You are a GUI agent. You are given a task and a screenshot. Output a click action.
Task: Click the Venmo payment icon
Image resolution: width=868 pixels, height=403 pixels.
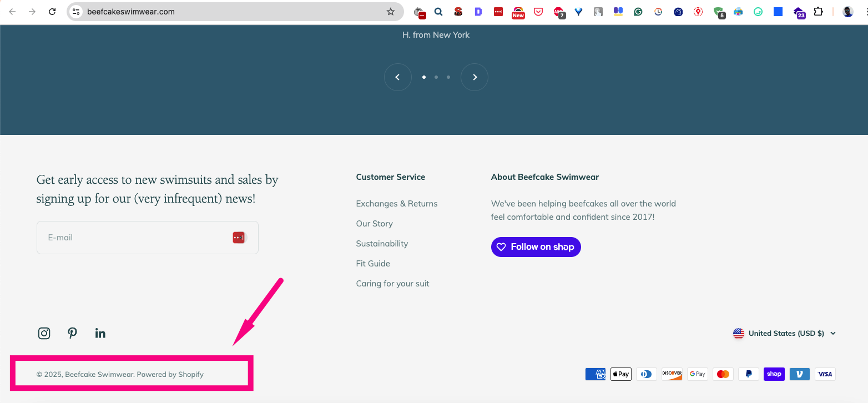coord(800,374)
